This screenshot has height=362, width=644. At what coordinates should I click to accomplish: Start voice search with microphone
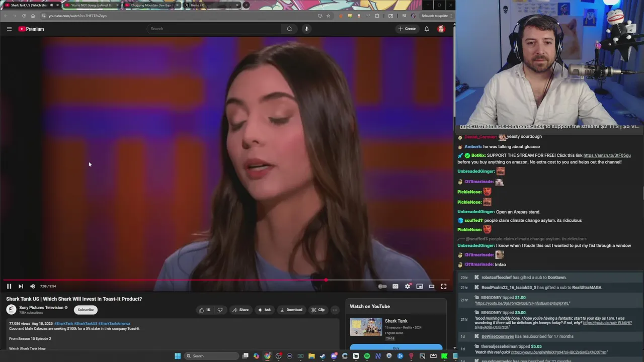306,29
